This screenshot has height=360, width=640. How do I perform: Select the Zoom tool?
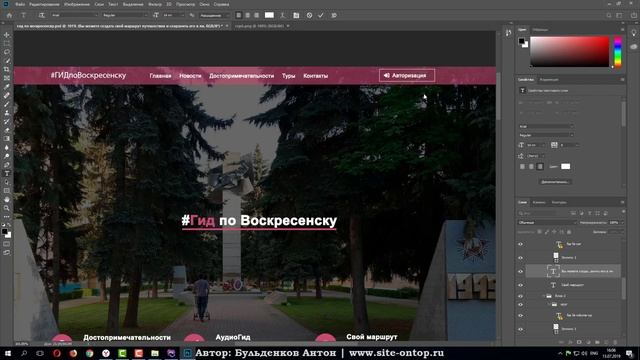coord(7,208)
